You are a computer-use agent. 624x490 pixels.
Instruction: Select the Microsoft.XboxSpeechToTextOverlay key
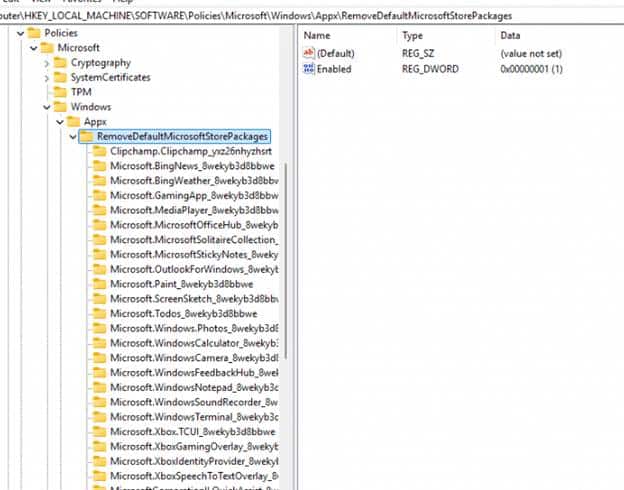click(x=194, y=476)
